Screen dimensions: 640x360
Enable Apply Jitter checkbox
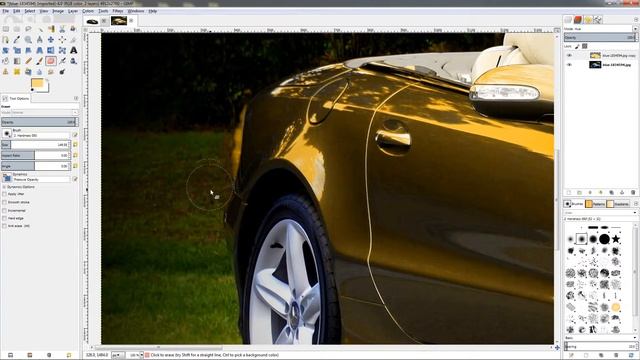[4, 194]
